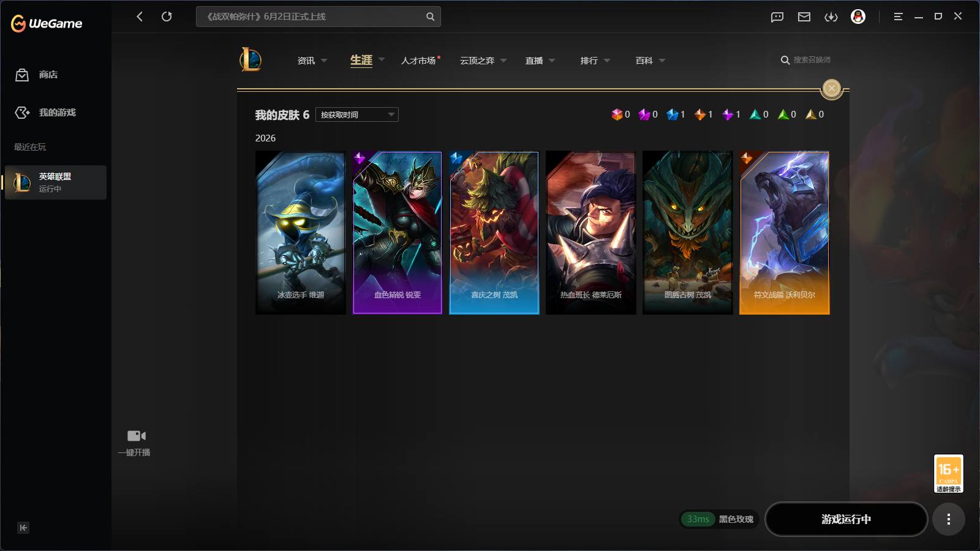Focus the top search box
Viewport: 980px width, 551px height.
click(318, 17)
